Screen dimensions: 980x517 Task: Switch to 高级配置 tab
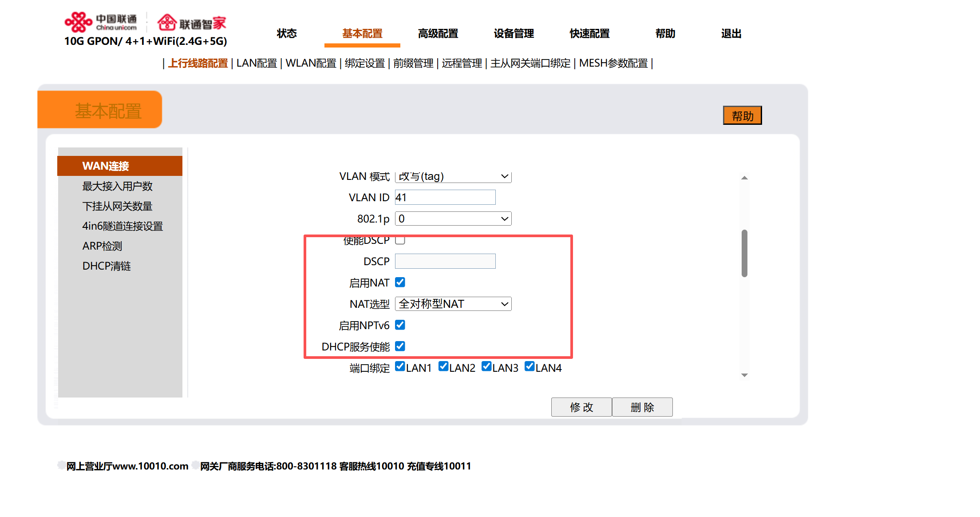click(438, 34)
